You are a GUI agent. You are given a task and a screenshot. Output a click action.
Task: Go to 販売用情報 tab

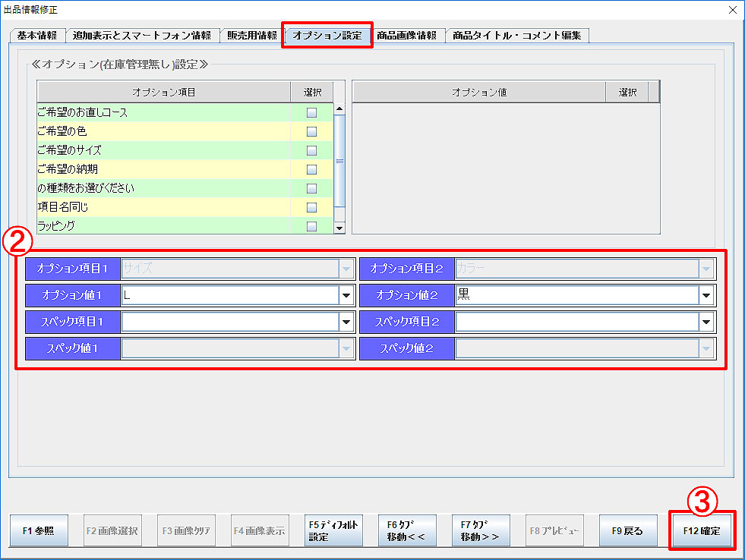tap(251, 36)
